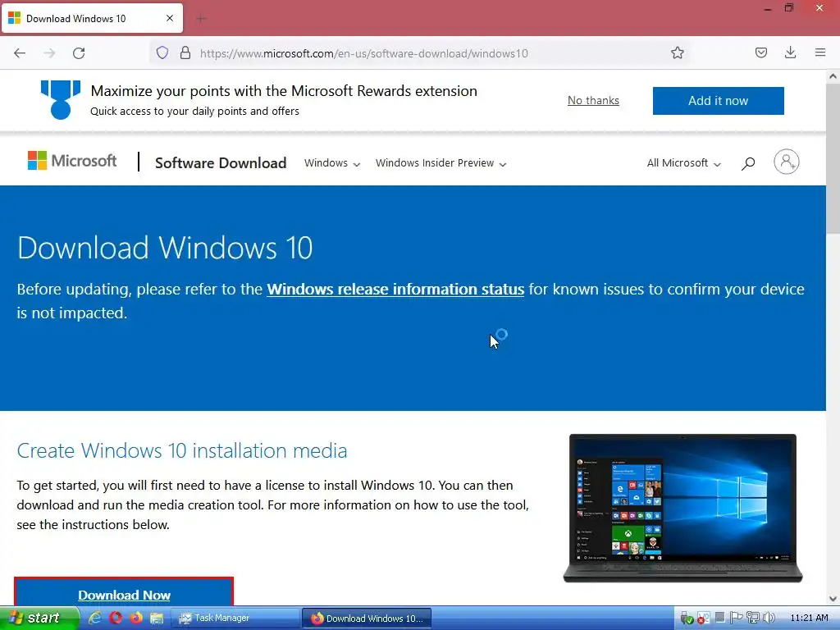
Task: Switch to Download Windows 10 taskbar button
Action: pos(367,619)
